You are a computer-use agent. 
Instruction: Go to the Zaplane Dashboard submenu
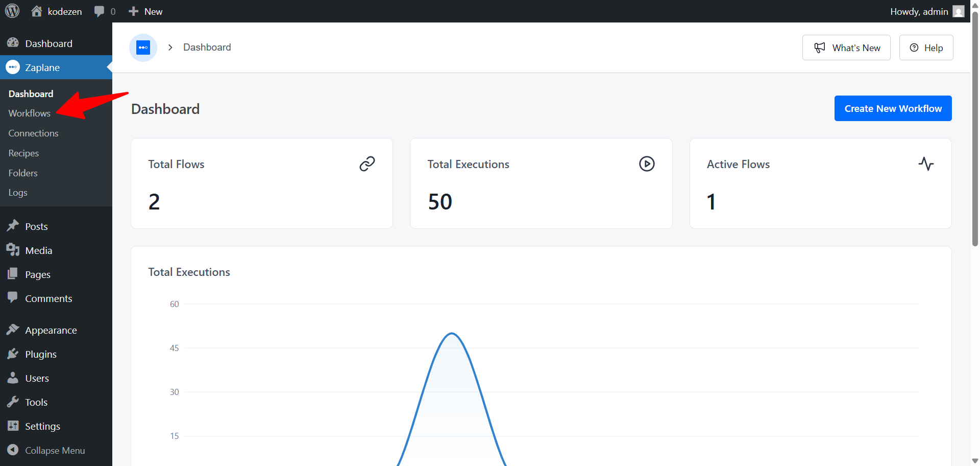tap(31, 94)
